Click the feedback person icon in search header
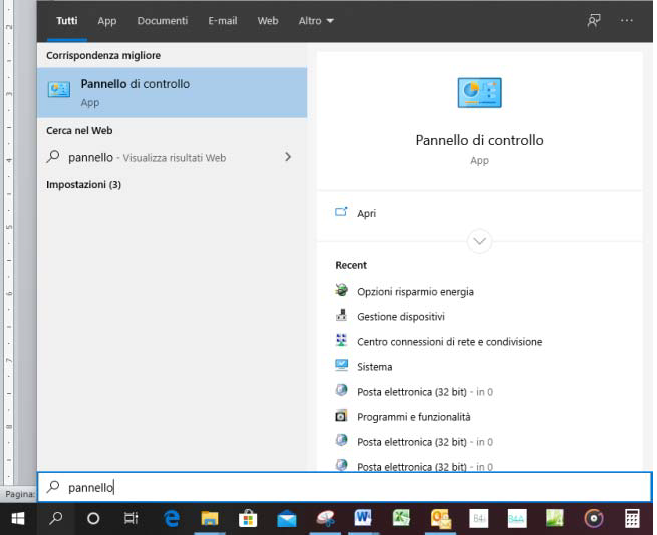This screenshot has height=535, width=657. click(594, 21)
